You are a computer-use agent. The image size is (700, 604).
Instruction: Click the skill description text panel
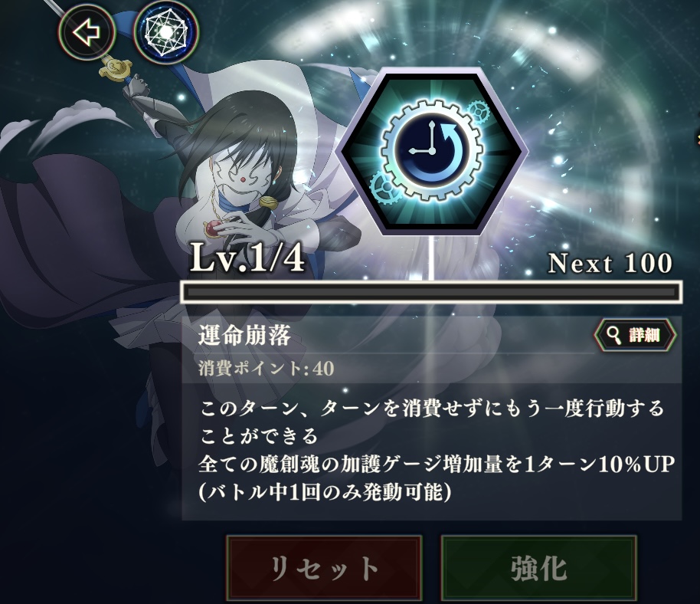pos(432,451)
